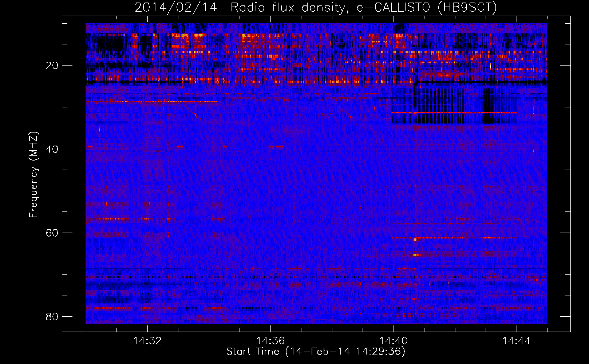Click the 14:32 time axis label
Image resolution: width=589 pixels, height=364 pixels.
point(147,341)
